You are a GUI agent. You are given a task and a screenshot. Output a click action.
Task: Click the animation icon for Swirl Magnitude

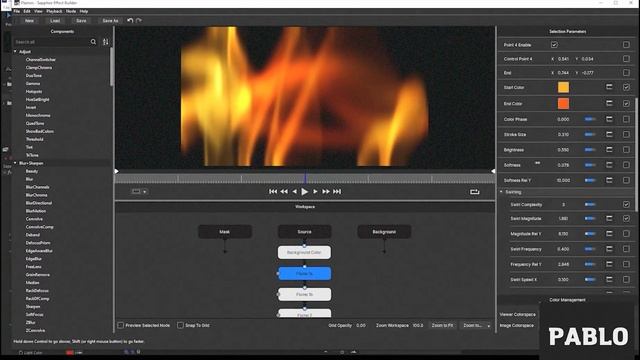pyautogui.click(x=609, y=218)
